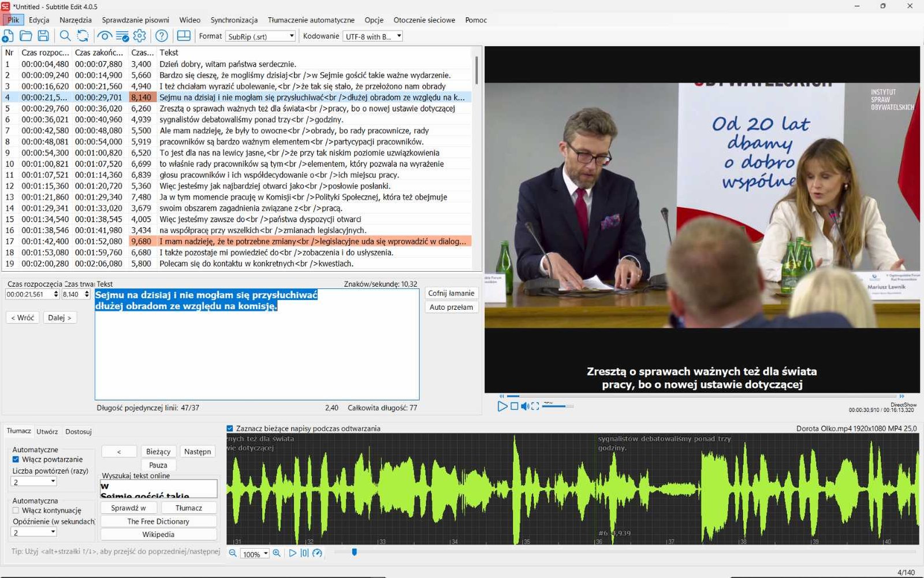Disable Włącz powtarzanie checkbox

pyautogui.click(x=16, y=460)
